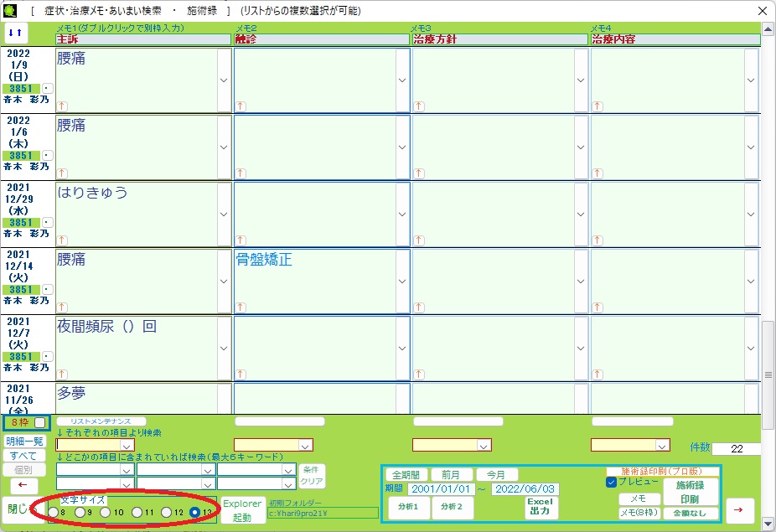Select font size 9 radio button
Screen dimensions: 776x532
coord(80,512)
